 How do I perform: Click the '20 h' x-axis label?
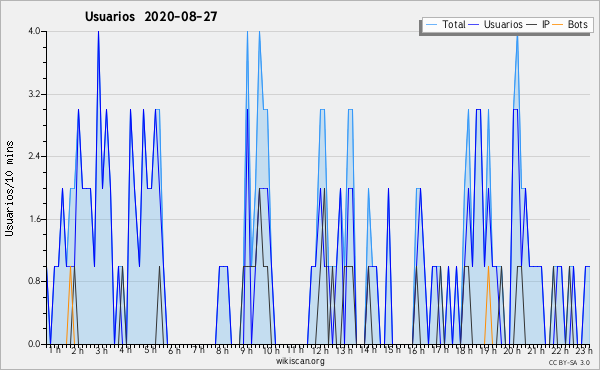[x=512, y=350]
